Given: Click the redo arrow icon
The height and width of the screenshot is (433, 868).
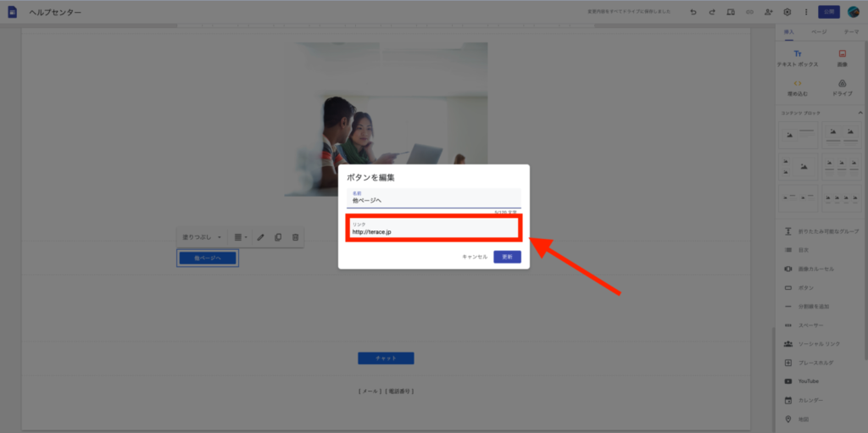Looking at the screenshot, I should tap(711, 12).
